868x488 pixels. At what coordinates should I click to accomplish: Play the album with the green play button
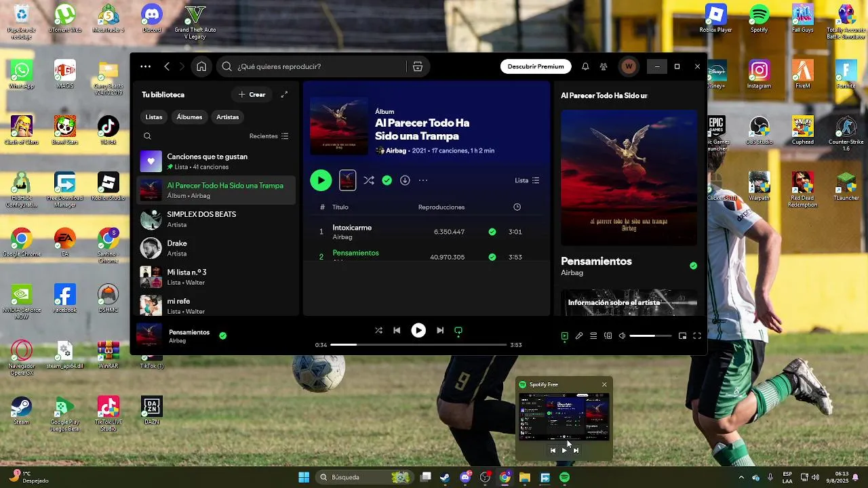point(321,180)
